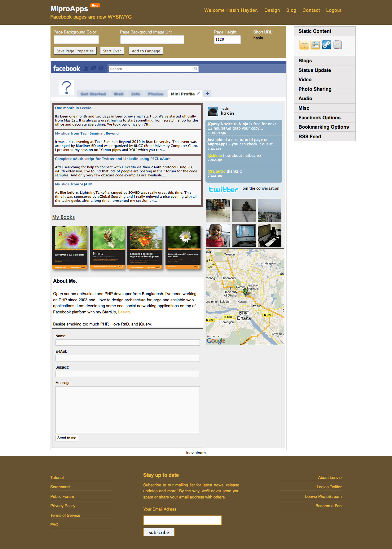Open 'One month in Leevio' blog post
Screen dimensions: 392x549
click(x=73, y=108)
